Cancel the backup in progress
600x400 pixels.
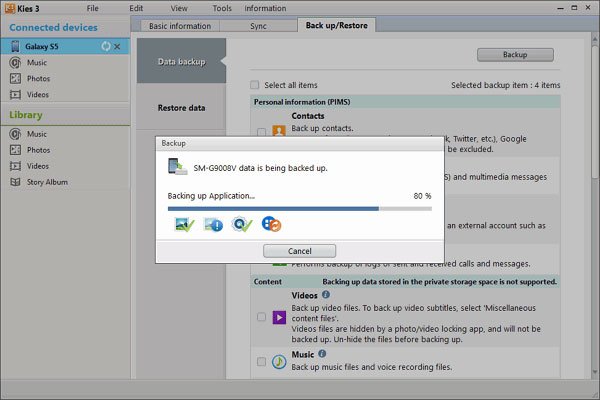(299, 251)
